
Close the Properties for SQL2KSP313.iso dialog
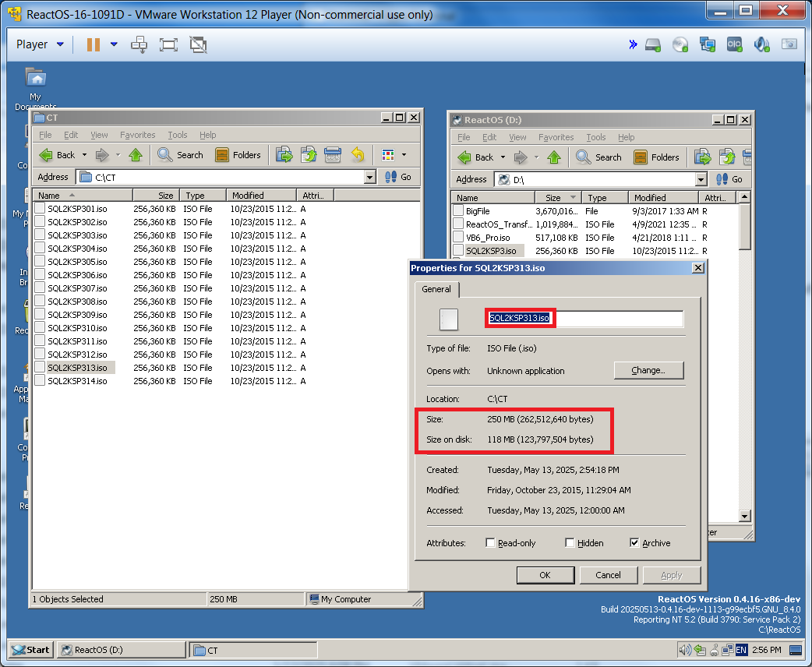(698, 268)
